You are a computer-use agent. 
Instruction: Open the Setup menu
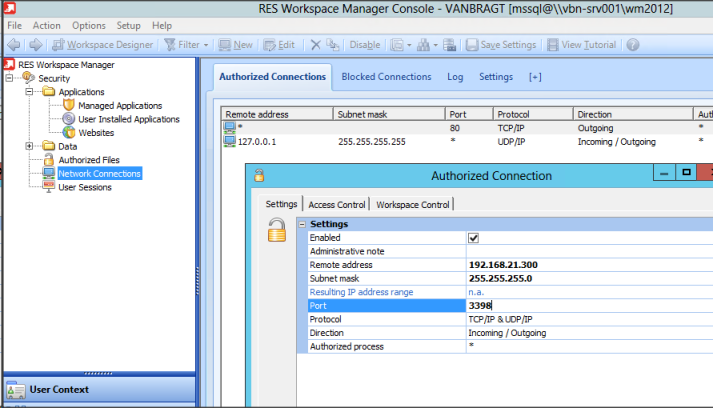(128, 25)
